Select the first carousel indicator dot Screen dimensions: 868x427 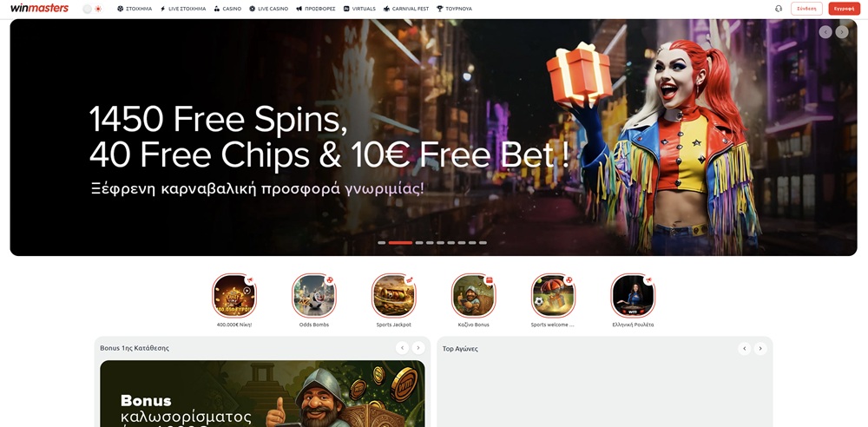click(x=381, y=243)
